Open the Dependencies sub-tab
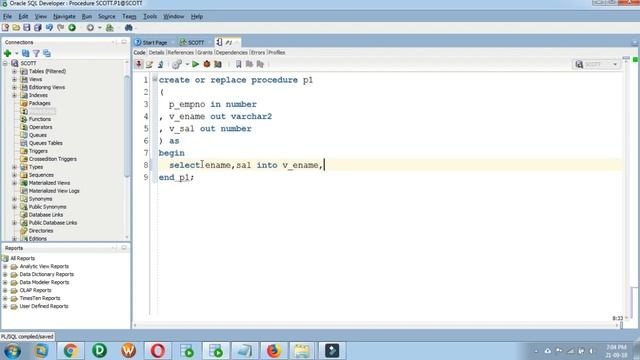Screen dimensions: 640x360 [x=231, y=53]
